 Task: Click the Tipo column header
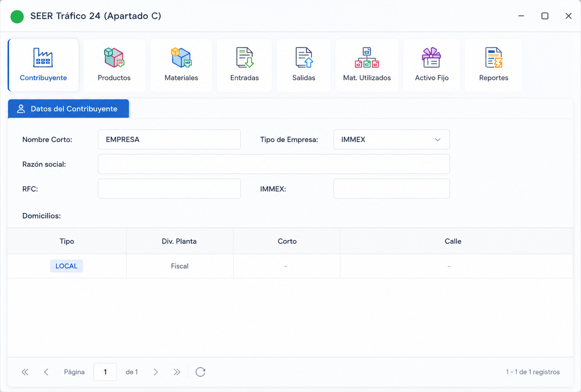pyautogui.click(x=67, y=241)
